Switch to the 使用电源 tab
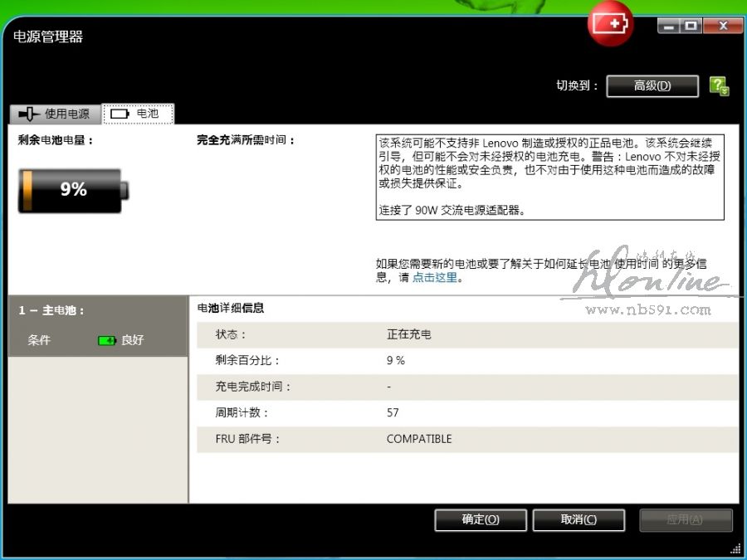 (x=56, y=114)
